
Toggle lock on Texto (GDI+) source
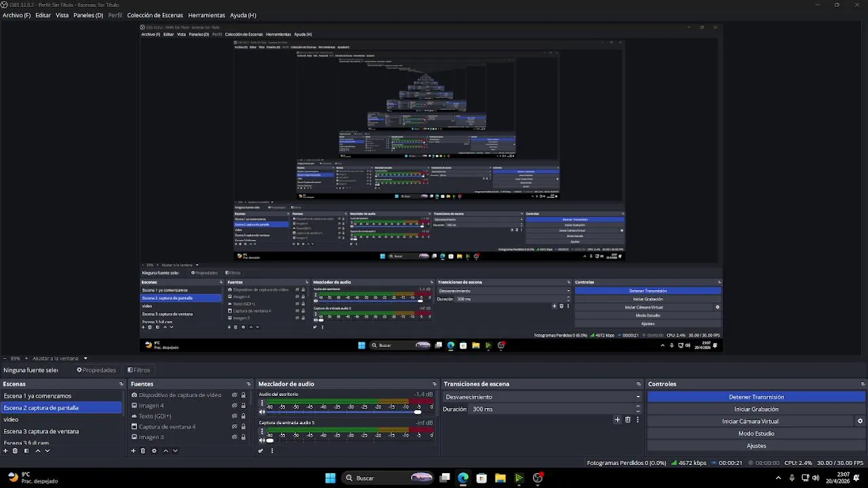(x=243, y=416)
